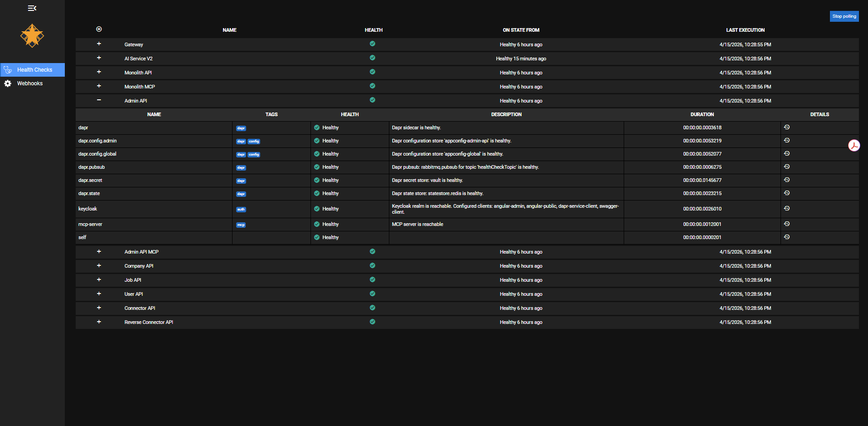Click the auth tag on keycloak row
The width and height of the screenshot is (868, 426).
241,210
